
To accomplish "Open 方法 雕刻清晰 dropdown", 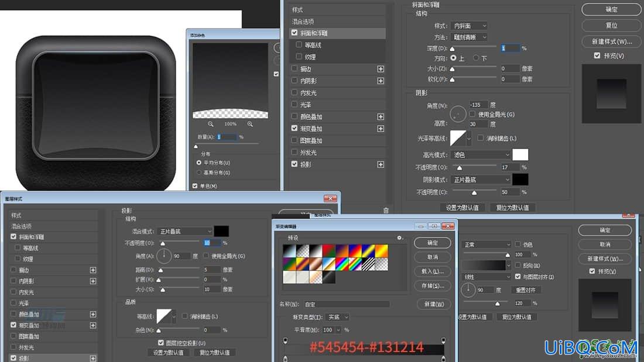I will click(x=468, y=37).
